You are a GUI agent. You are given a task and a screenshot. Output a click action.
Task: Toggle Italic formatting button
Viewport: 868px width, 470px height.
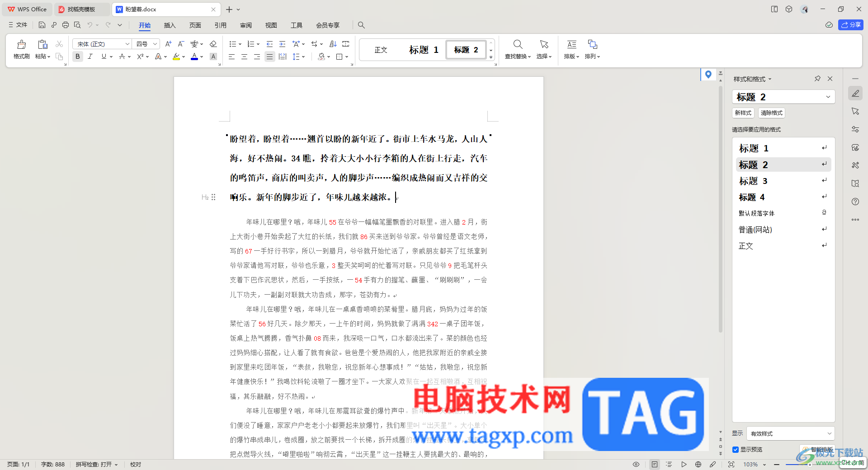tap(90, 56)
